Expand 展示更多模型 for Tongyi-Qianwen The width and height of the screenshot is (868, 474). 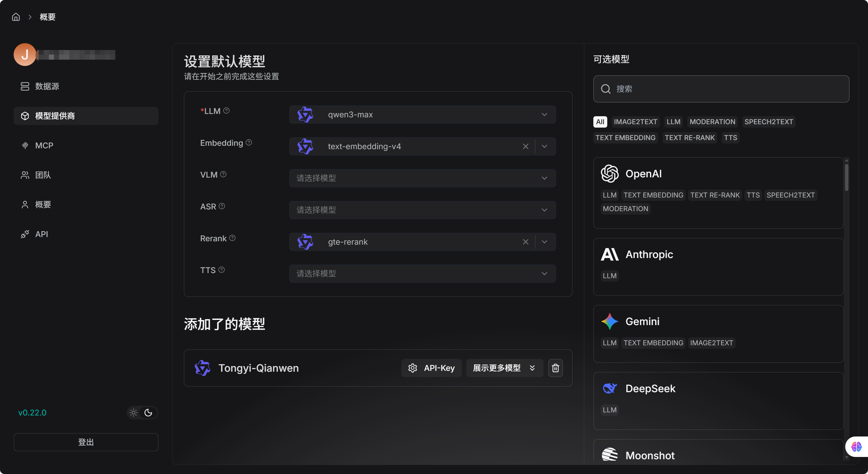point(504,368)
